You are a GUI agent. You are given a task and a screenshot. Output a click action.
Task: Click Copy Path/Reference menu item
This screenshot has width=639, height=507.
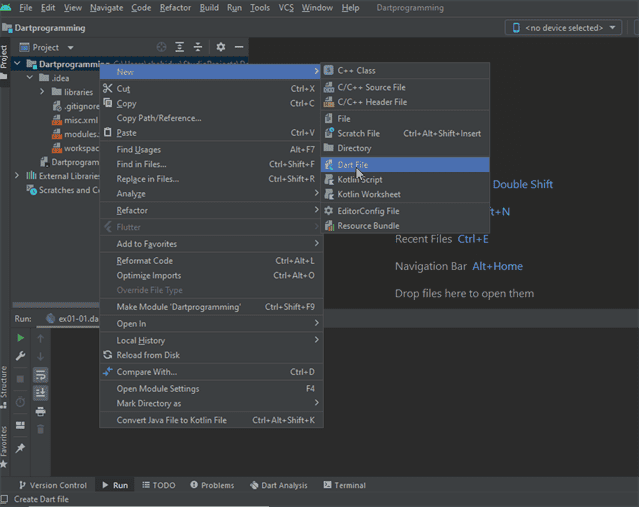tap(211, 118)
